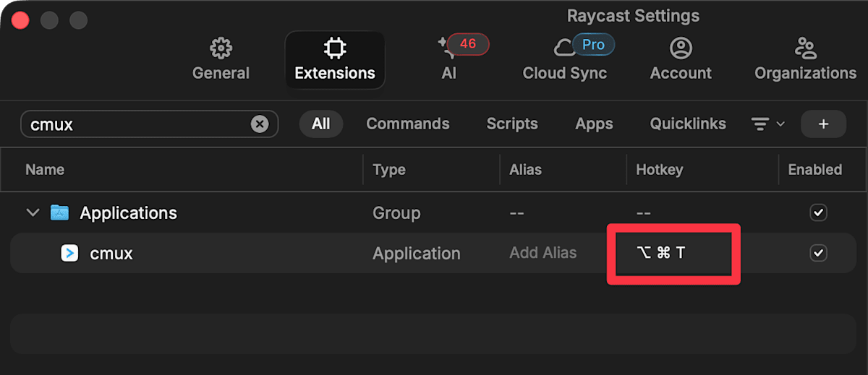This screenshot has height=375, width=868.
Task: Open the Organizations tab
Action: coord(805,61)
